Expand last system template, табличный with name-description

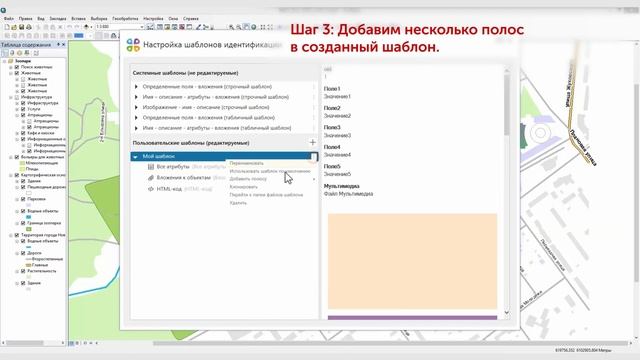pyautogui.click(x=136, y=128)
